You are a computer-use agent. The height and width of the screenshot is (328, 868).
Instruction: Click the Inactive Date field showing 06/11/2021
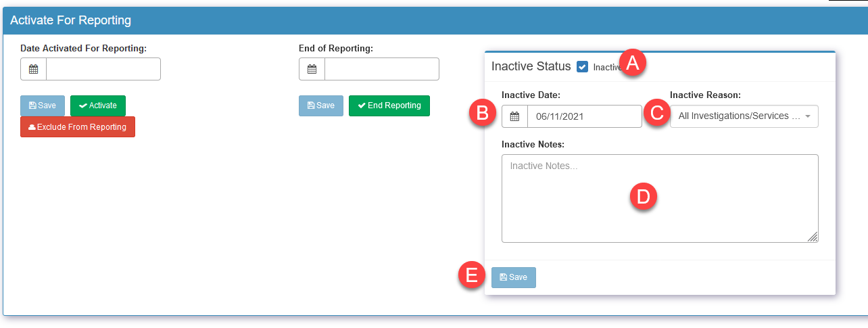(585, 116)
